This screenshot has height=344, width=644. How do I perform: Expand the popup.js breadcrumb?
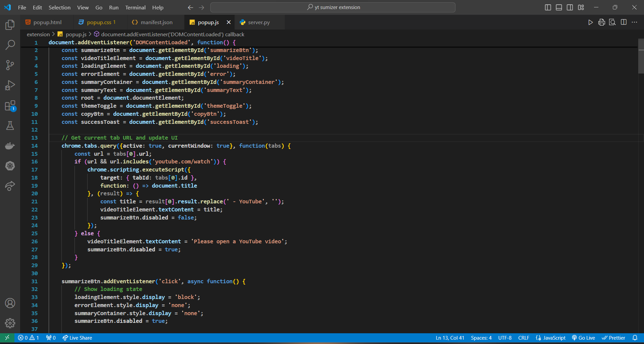pyautogui.click(x=76, y=34)
